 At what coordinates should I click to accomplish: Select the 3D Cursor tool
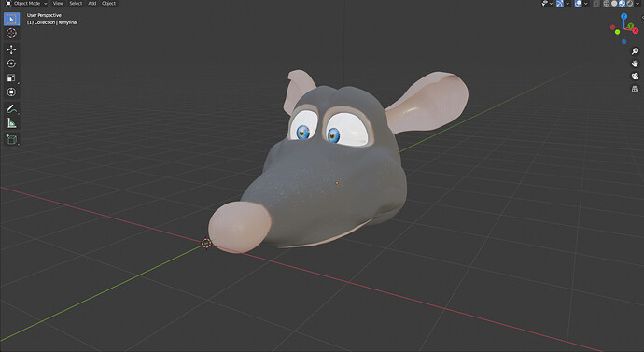tap(11, 34)
